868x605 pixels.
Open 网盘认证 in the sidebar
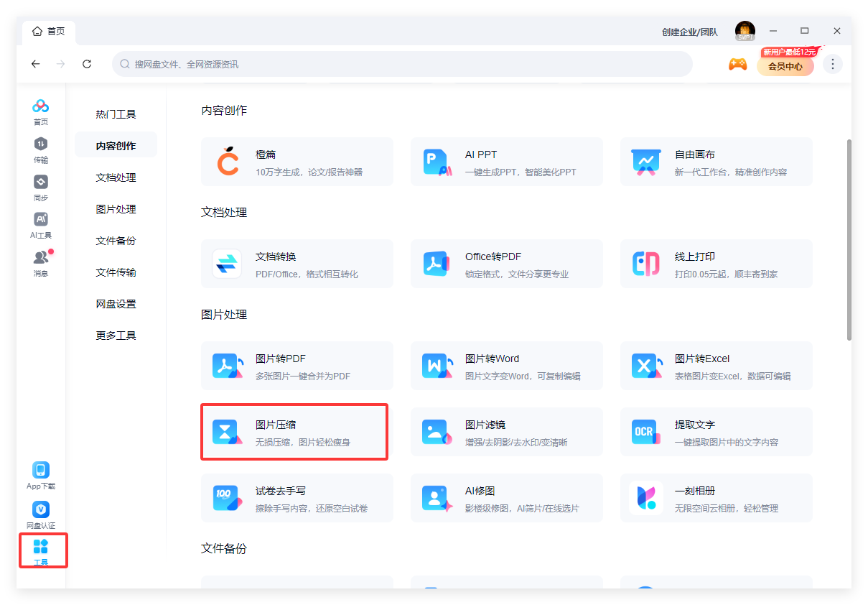[41, 516]
